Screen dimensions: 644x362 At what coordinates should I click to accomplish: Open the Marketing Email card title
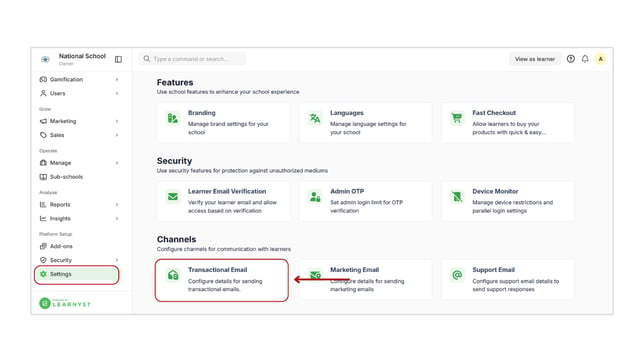click(354, 270)
